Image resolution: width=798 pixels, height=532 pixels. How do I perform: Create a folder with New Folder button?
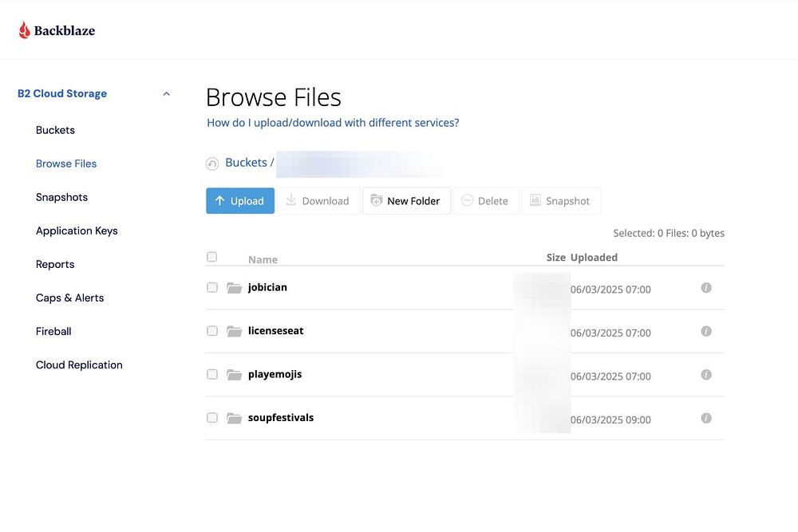[x=406, y=201]
